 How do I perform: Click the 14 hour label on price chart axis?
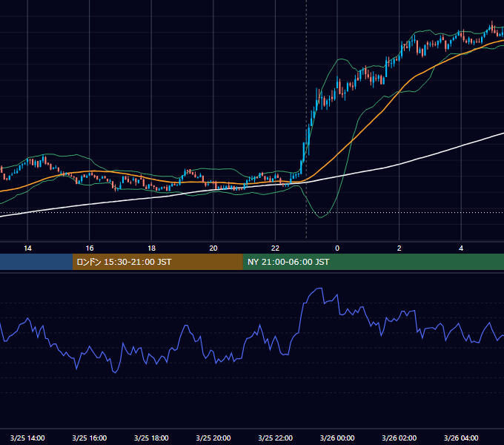27,248
